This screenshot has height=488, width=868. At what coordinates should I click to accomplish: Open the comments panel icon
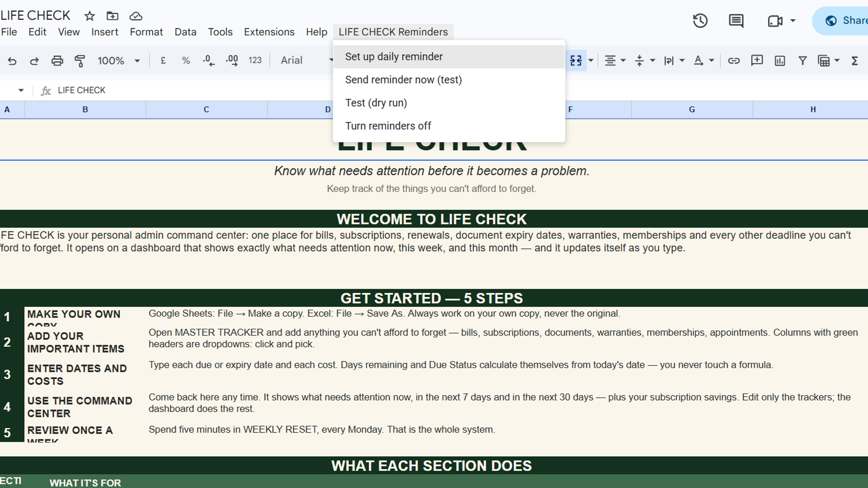coord(736,21)
